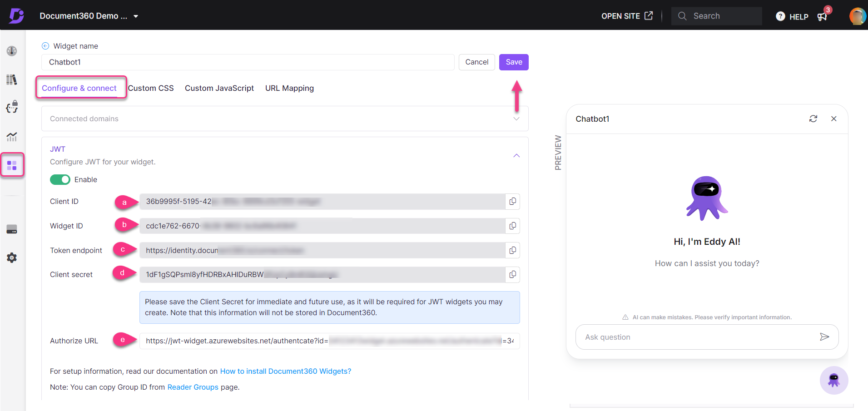The height and width of the screenshot is (411, 868).
Task: Open the Analytics chart icon in sidebar
Action: click(x=12, y=136)
